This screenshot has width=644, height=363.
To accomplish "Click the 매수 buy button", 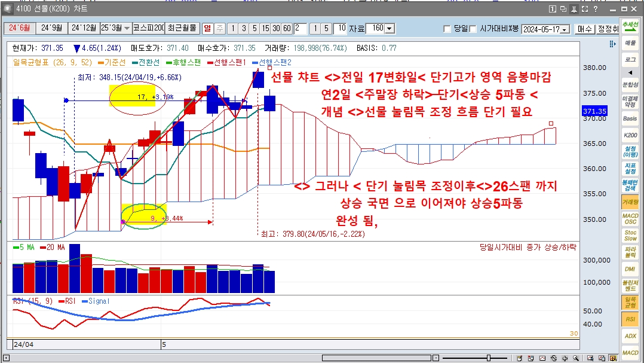I will tap(584, 29).
